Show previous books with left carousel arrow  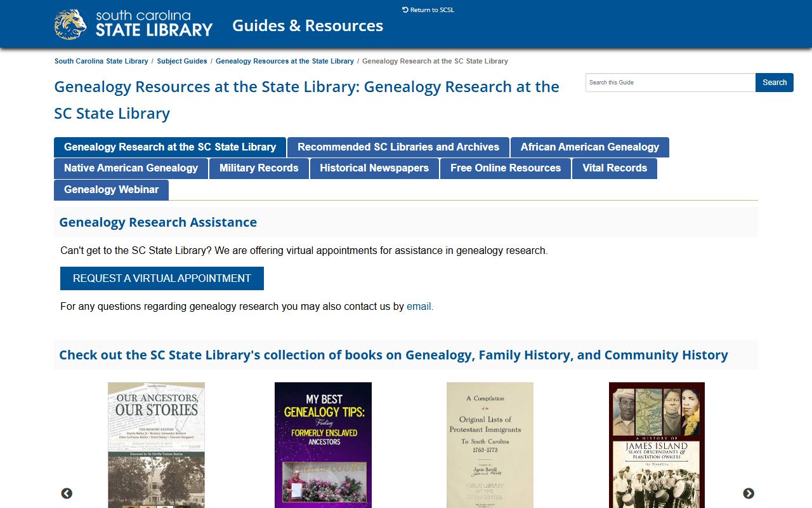[67, 493]
